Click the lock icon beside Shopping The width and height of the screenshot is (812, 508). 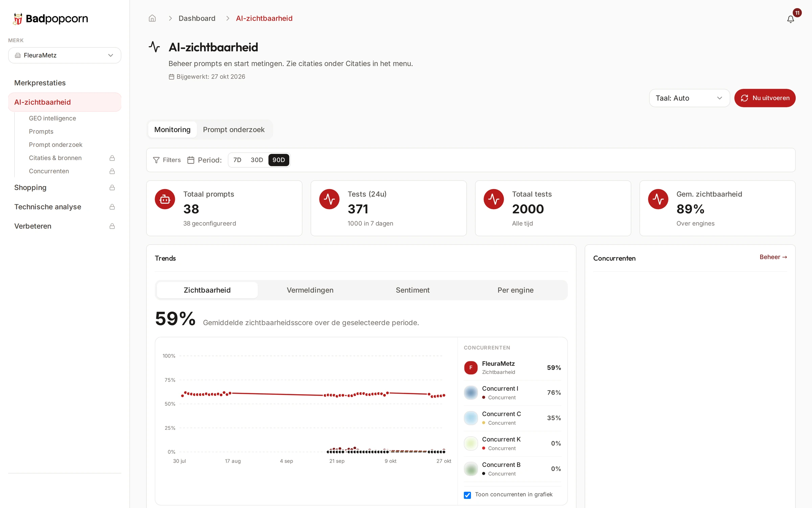pos(112,188)
